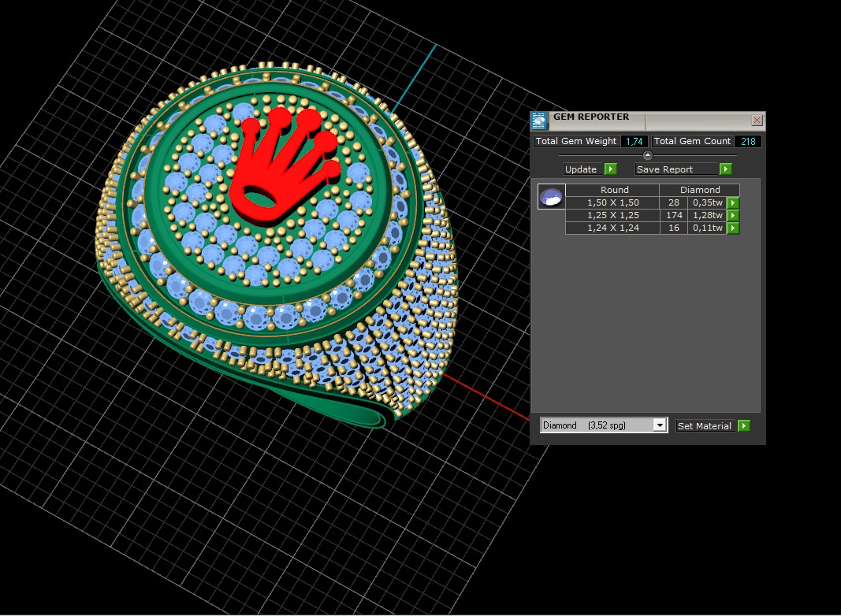Click green arrow for 0,35tw row
Screen dimensions: 841x616
[x=733, y=202]
